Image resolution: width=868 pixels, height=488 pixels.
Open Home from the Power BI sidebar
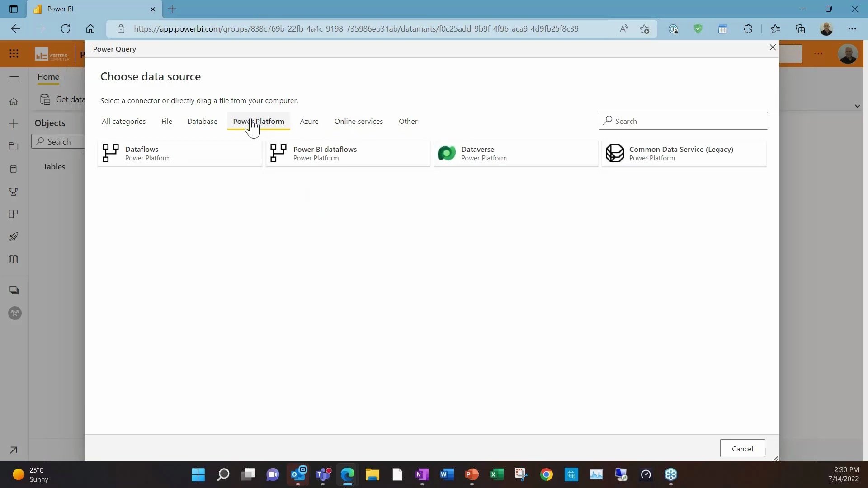click(x=14, y=102)
